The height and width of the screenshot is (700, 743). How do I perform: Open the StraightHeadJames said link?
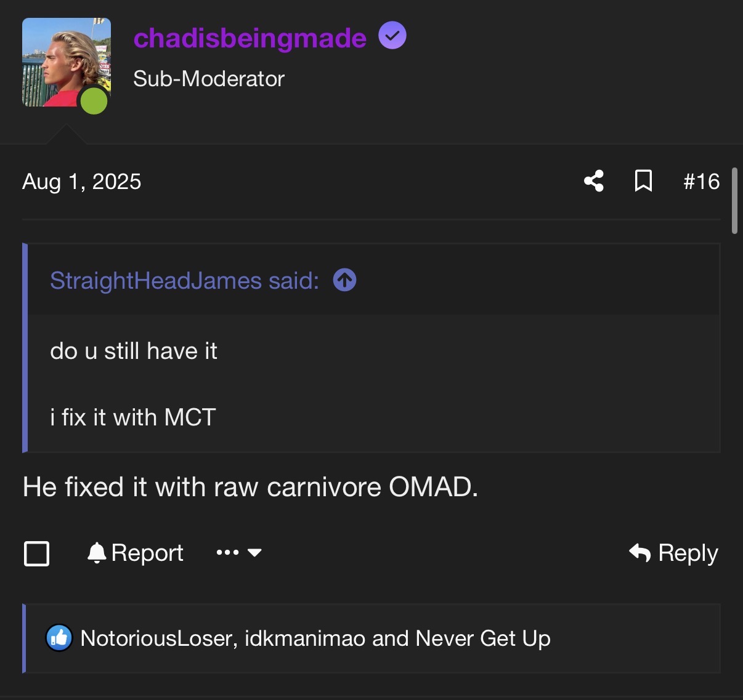click(x=184, y=281)
